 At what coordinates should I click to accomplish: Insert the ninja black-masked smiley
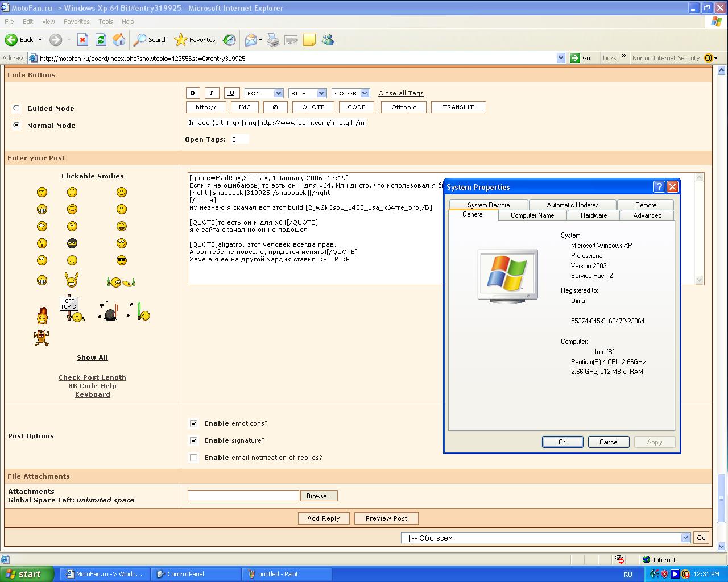pos(72,243)
